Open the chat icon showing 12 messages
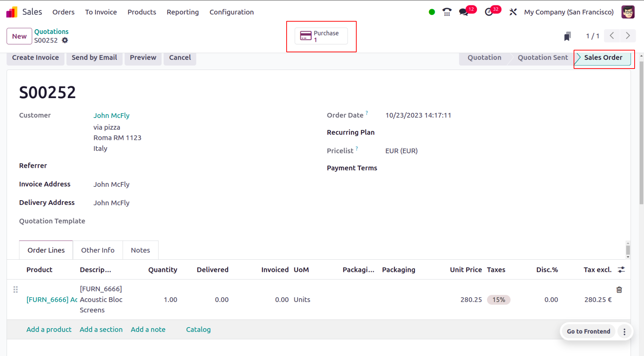This screenshot has height=356, width=644. click(x=463, y=12)
